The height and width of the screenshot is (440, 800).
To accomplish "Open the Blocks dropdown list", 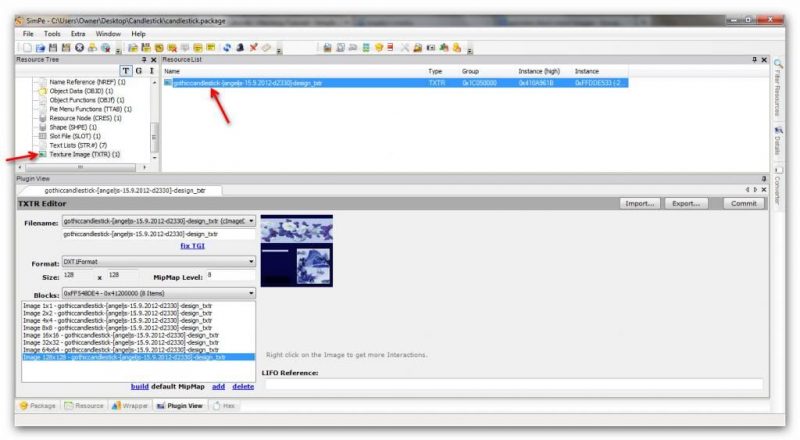I will click(251, 293).
